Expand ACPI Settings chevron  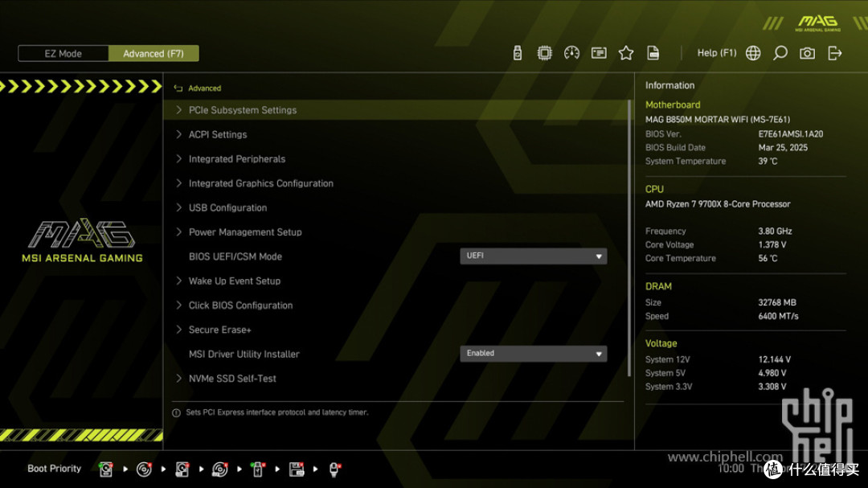point(178,134)
